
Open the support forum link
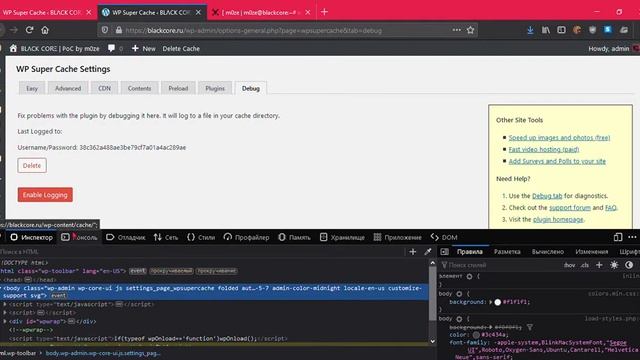click(570, 208)
